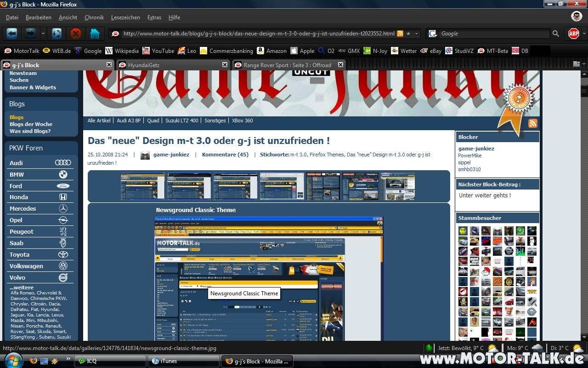Click in the Google search field
The image size is (588, 368).
point(494,34)
